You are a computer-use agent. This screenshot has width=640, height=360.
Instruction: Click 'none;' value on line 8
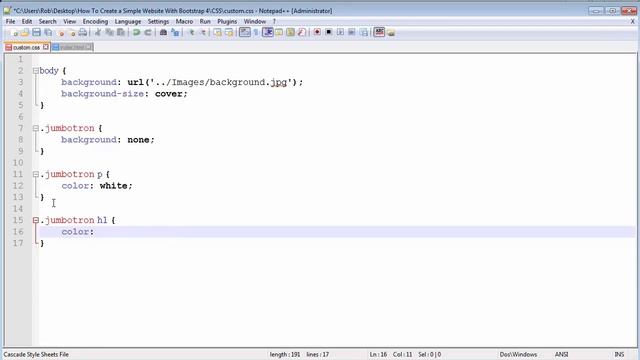141,140
